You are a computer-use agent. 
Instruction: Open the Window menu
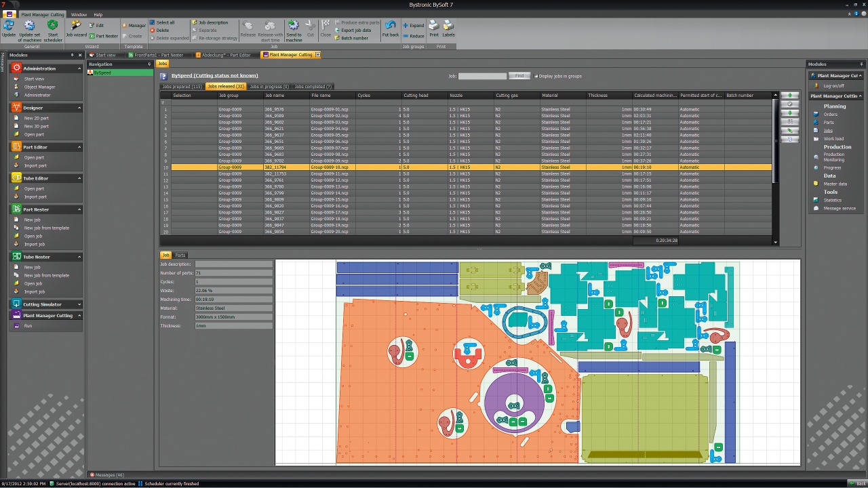79,14
